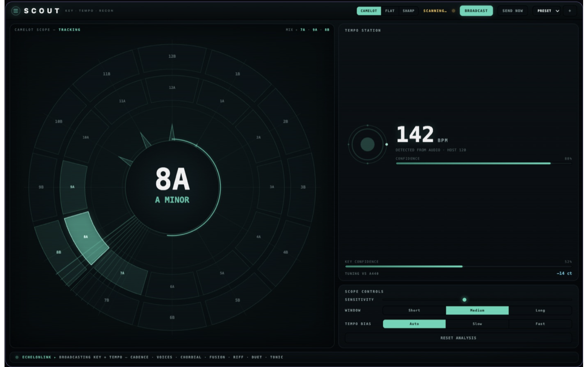Select the 3B wheel segment
This screenshot has width=588, height=367.
coord(303,187)
